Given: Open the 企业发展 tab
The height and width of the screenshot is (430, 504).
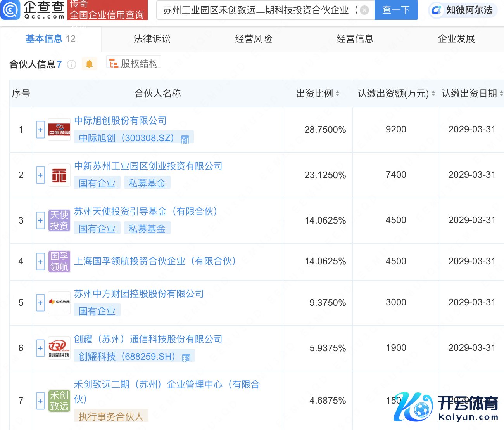Looking at the screenshot, I should coord(456,39).
